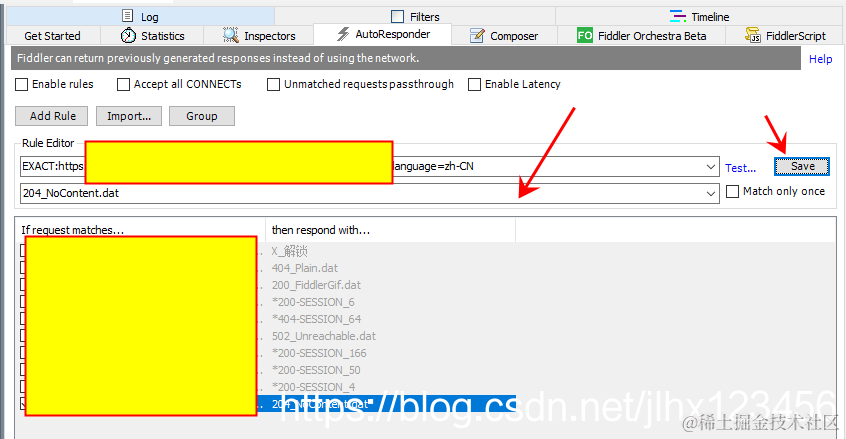
Task: Switch to the Inspectors tab
Action: pos(259,36)
